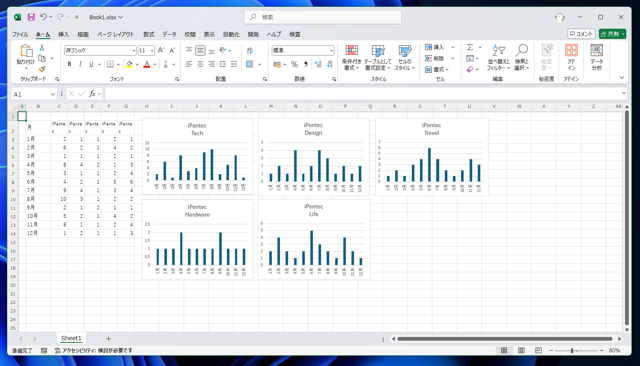The height and width of the screenshot is (366, 640).
Task: Click the Percent Style icon
Action: pos(294,64)
